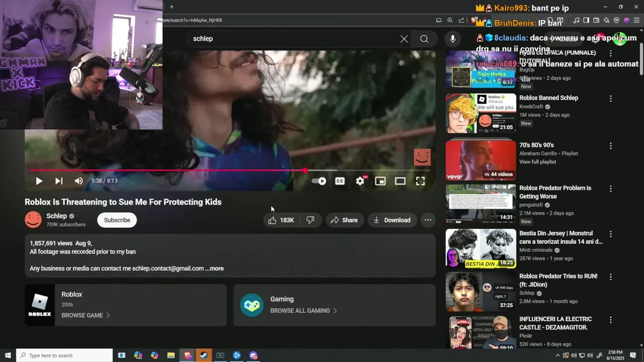The image size is (644, 362).
Task: Open options for Roblox Predator Problem video
Action: [x=611, y=189]
